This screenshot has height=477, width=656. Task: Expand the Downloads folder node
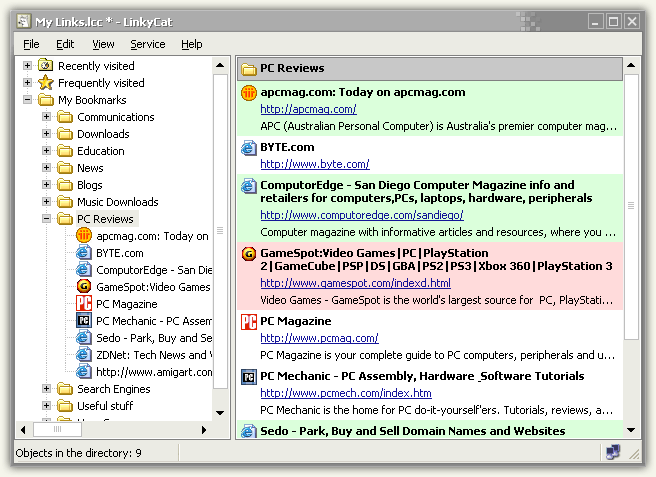point(46,133)
